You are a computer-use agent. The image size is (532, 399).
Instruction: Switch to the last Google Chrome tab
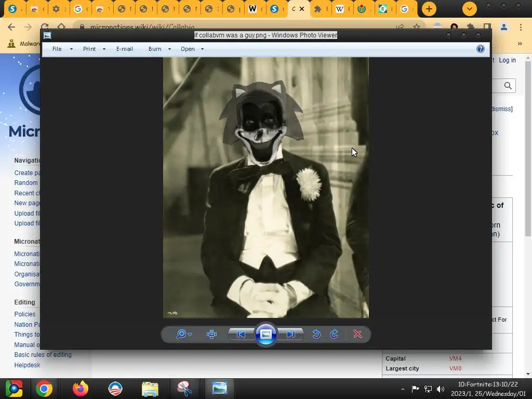(406, 9)
